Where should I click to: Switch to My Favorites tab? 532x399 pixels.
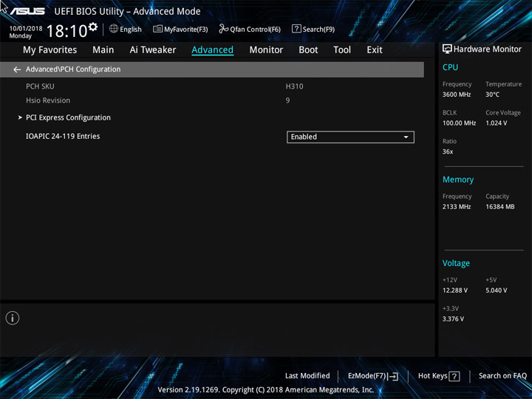point(50,50)
